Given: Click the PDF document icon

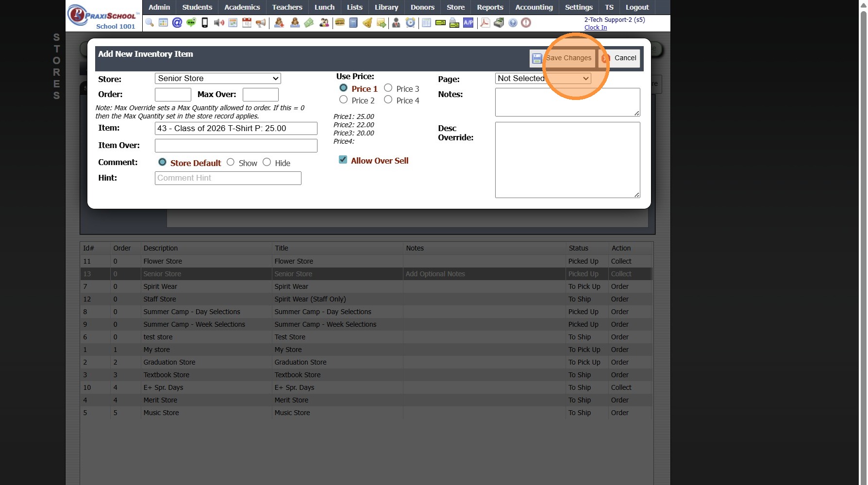Looking at the screenshot, I should (485, 23).
